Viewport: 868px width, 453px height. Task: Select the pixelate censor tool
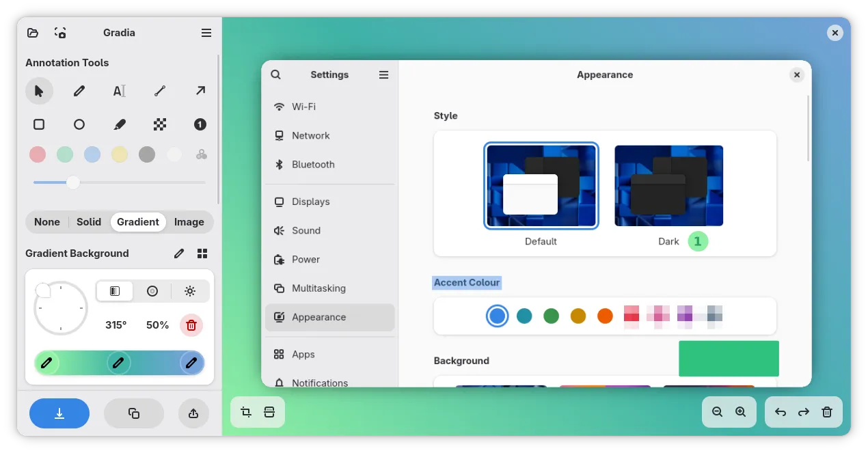(160, 124)
